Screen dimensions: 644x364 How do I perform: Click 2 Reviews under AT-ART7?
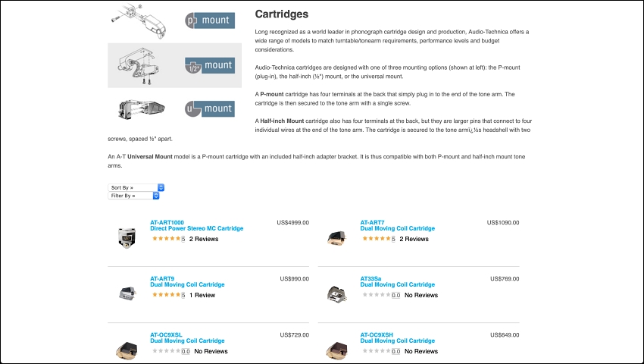(x=414, y=239)
